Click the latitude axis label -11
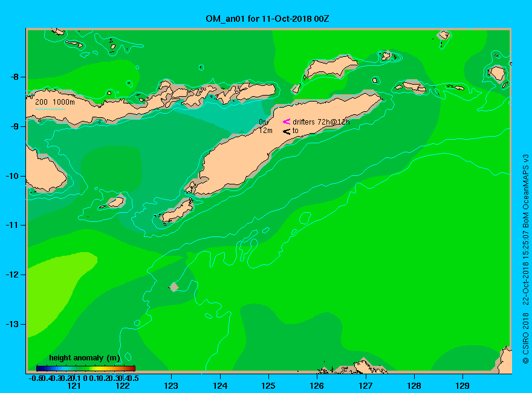The height and width of the screenshot is (393, 532). click(12, 226)
